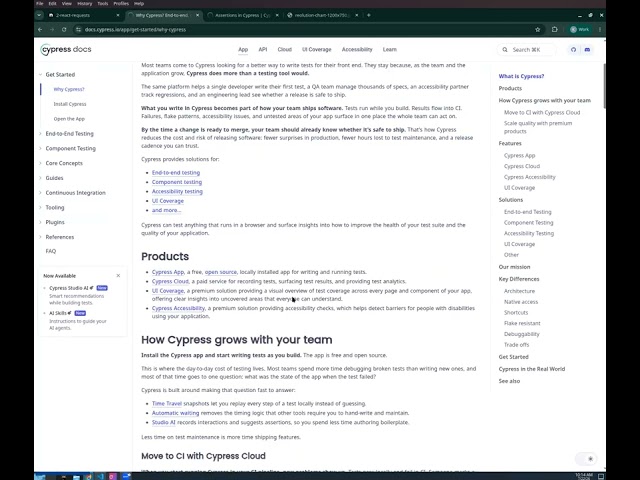This screenshot has width=640, height=480.
Task: Follow the 'and more...' link
Action: [166, 210]
